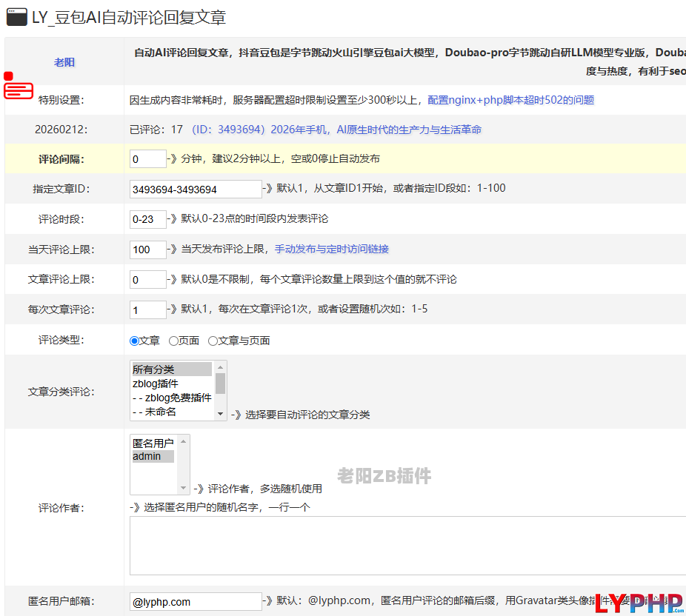The width and height of the screenshot is (686, 616).
Task: Select 所有分类 in the category list
Action: pyautogui.click(x=171, y=369)
